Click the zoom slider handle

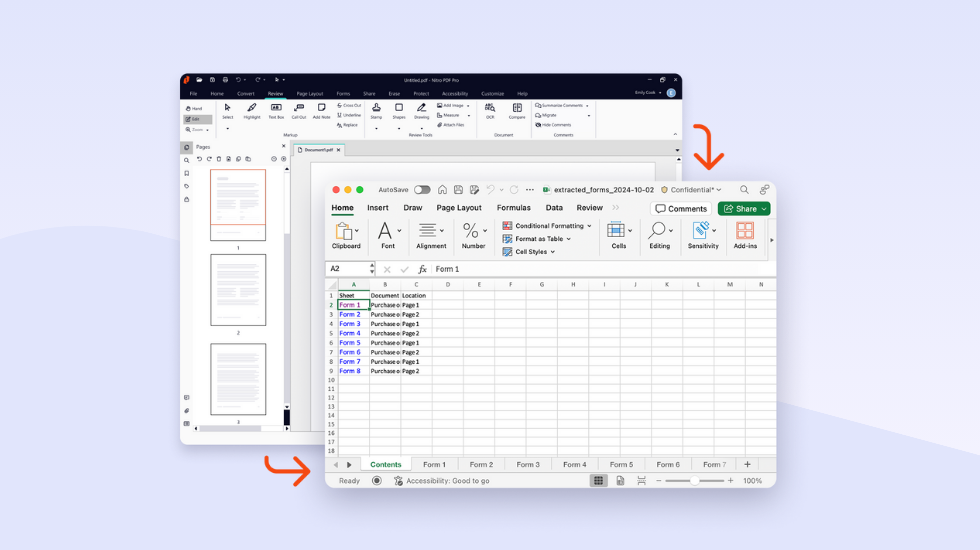694,481
